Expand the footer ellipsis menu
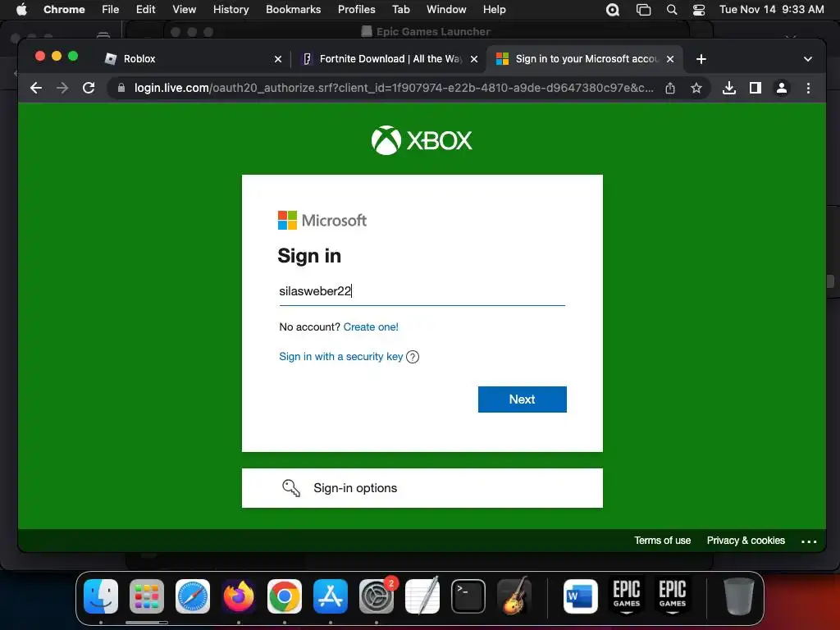This screenshot has height=630, width=840. (x=809, y=541)
